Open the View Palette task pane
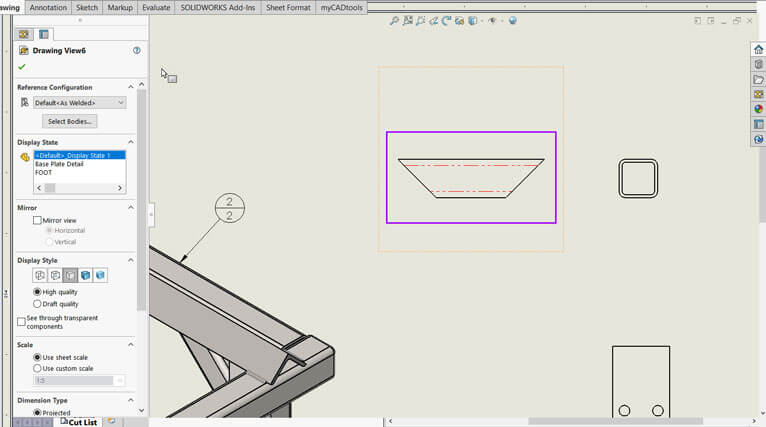Screen dimensions: 766x427 click(x=758, y=94)
